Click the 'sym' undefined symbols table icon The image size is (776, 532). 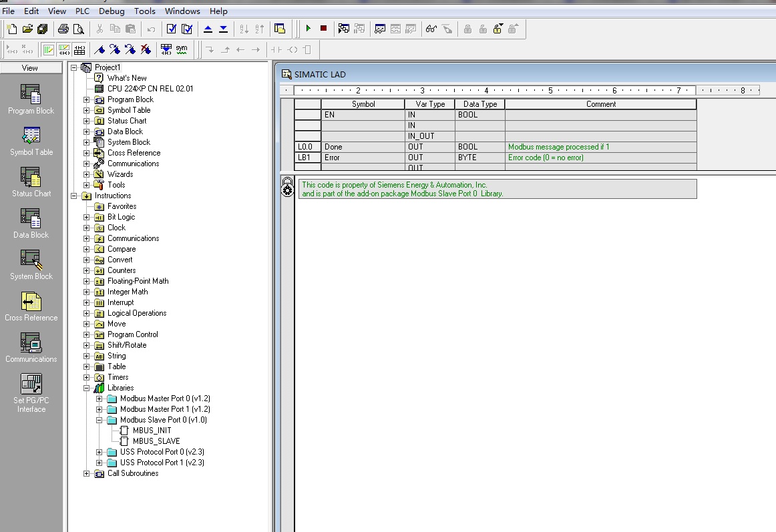(182, 49)
